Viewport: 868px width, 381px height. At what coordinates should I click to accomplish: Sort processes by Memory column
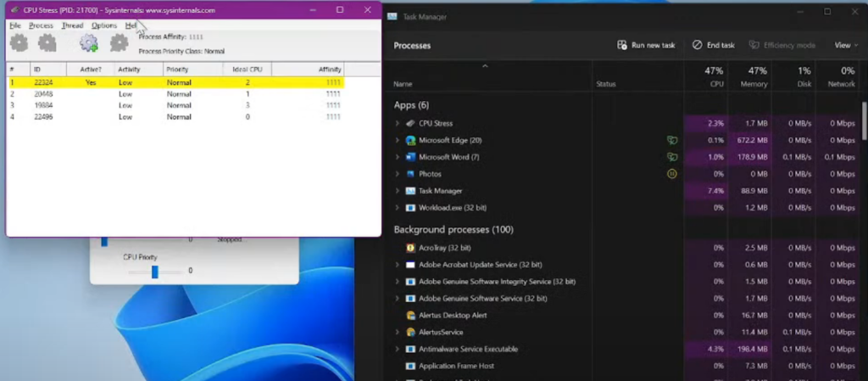[x=749, y=76]
